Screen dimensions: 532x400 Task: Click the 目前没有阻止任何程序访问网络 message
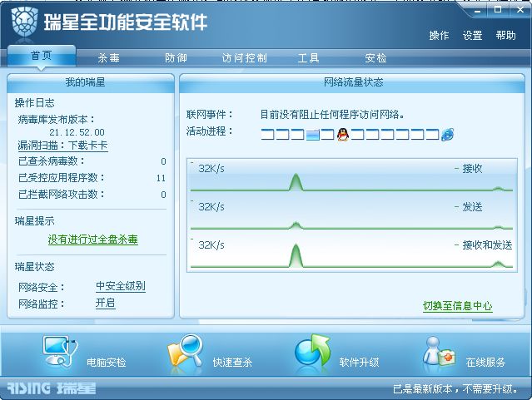[332, 115]
